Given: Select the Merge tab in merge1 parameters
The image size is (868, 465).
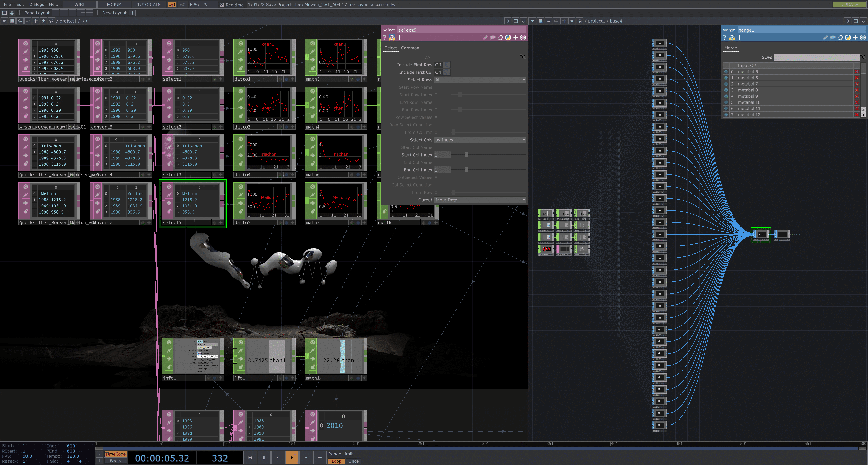Looking at the screenshot, I should click(x=730, y=48).
